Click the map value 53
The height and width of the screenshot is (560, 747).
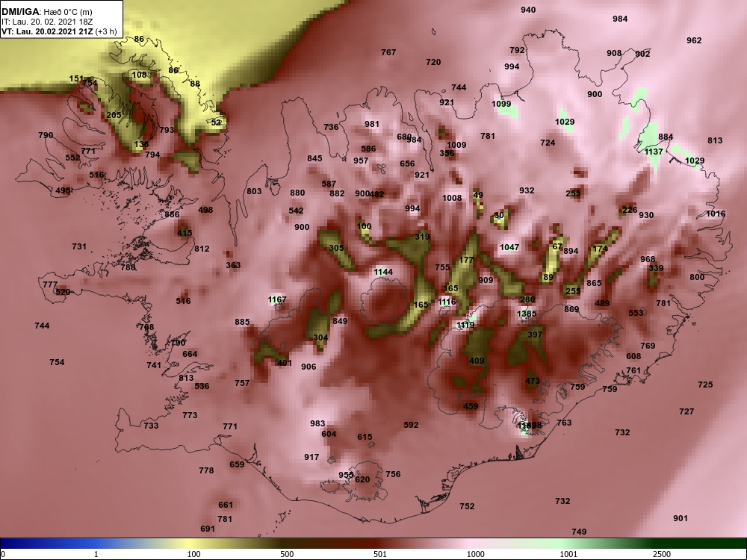point(217,122)
